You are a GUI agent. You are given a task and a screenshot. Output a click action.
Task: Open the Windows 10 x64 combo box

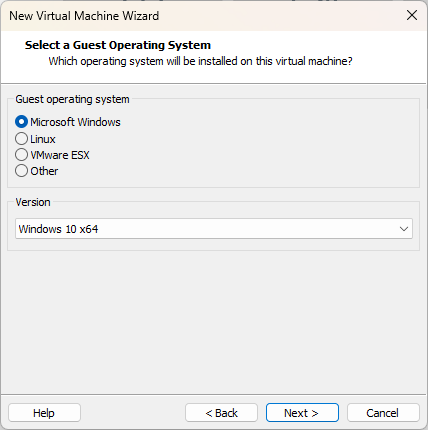point(214,229)
